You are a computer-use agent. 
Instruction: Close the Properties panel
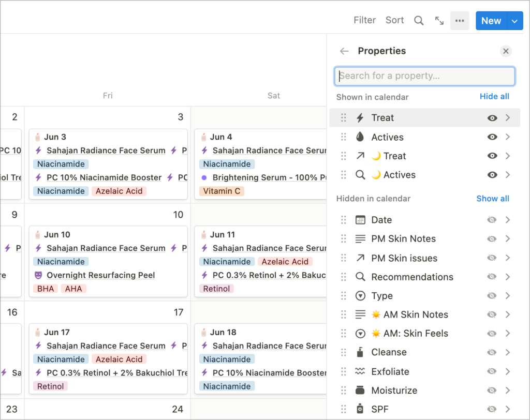[x=506, y=51]
